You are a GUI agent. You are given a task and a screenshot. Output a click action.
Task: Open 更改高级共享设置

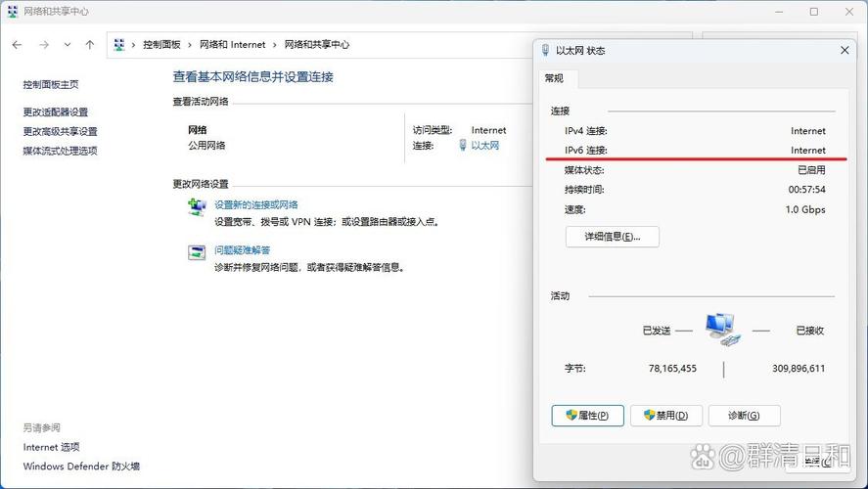click(60, 132)
